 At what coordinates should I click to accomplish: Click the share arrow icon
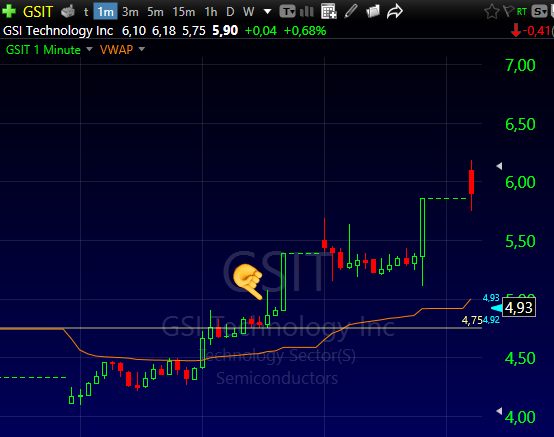395,11
